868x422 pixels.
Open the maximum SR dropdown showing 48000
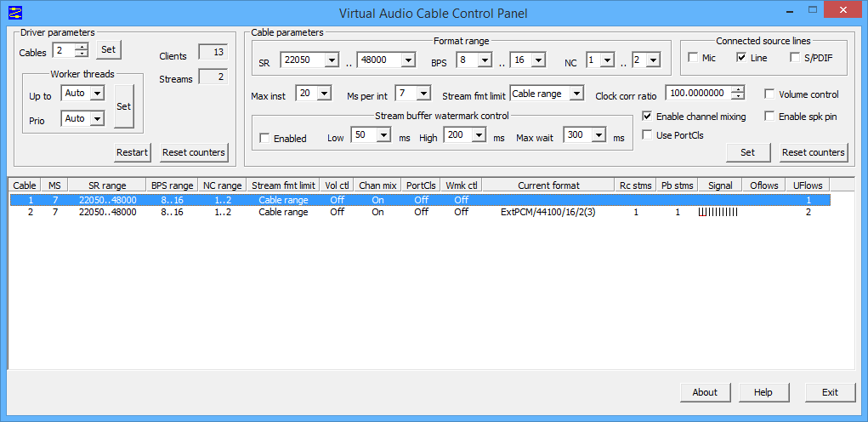point(408,60)
